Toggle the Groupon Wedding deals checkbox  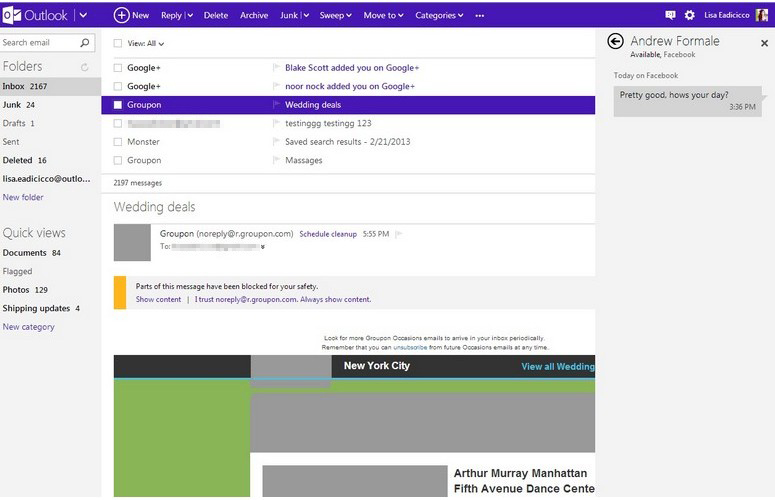click(118, 105)
